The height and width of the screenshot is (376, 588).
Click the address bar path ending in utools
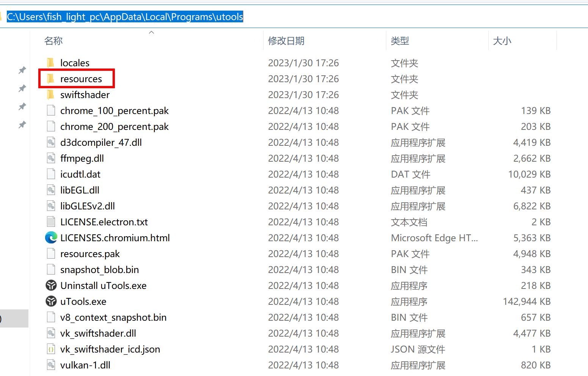[125, 17]
